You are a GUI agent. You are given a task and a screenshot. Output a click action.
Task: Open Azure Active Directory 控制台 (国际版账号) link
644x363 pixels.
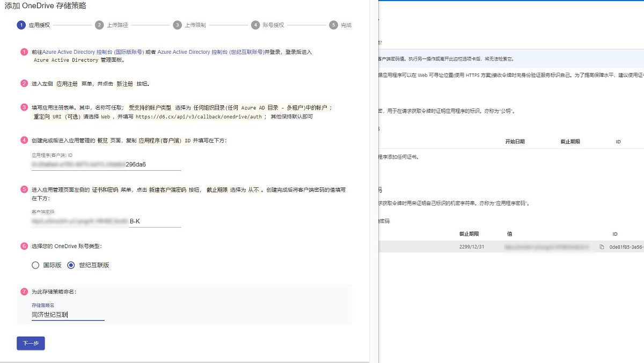tap(93, 52)
